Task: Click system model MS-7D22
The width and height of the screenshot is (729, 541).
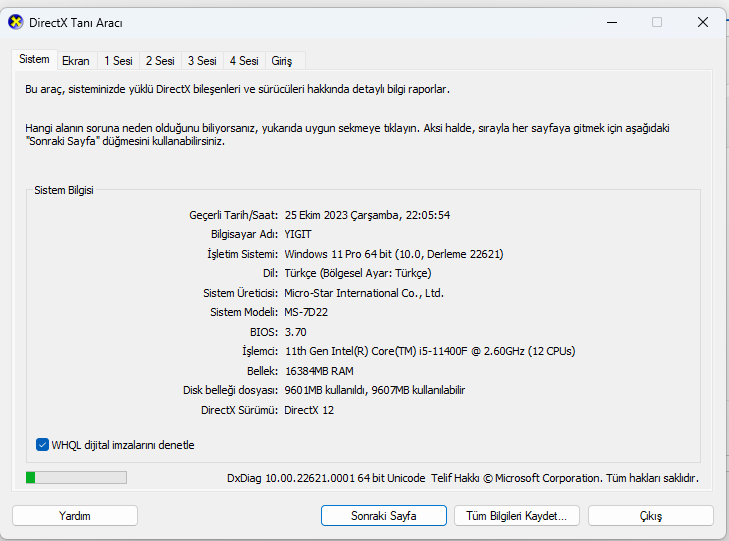Action: click(x=306, y=312)
